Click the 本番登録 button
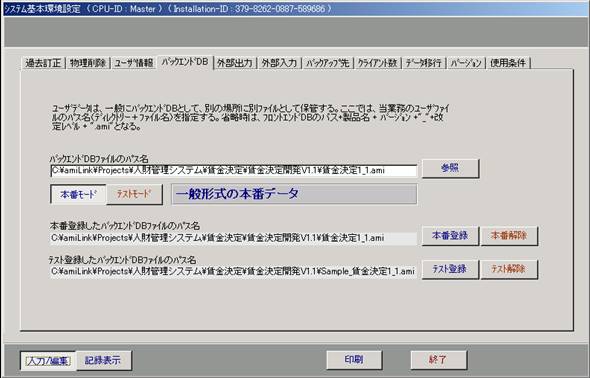 (x=450, y=236)
